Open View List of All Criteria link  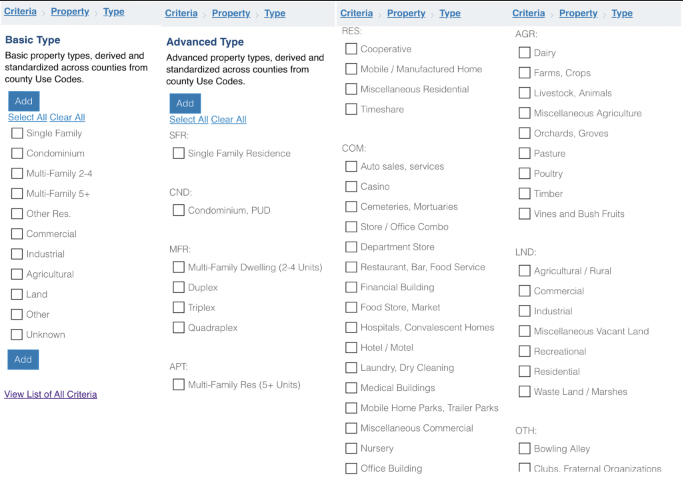(51, 394)
